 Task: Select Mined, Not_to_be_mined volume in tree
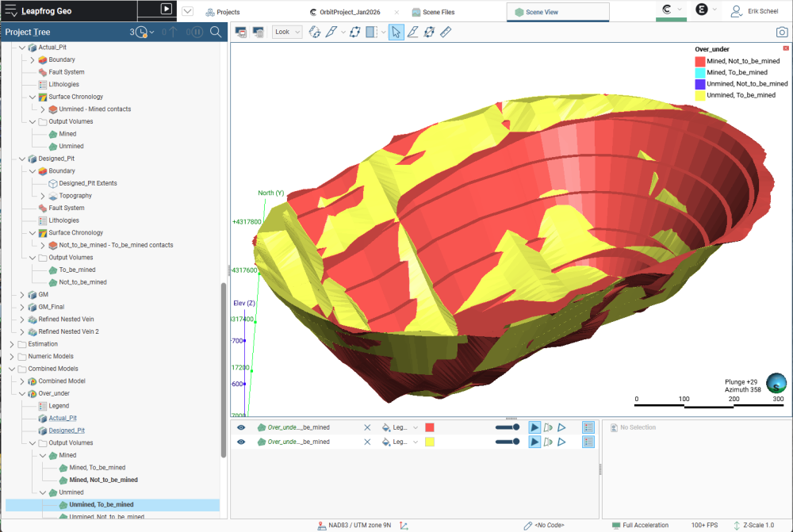point(103,480)
